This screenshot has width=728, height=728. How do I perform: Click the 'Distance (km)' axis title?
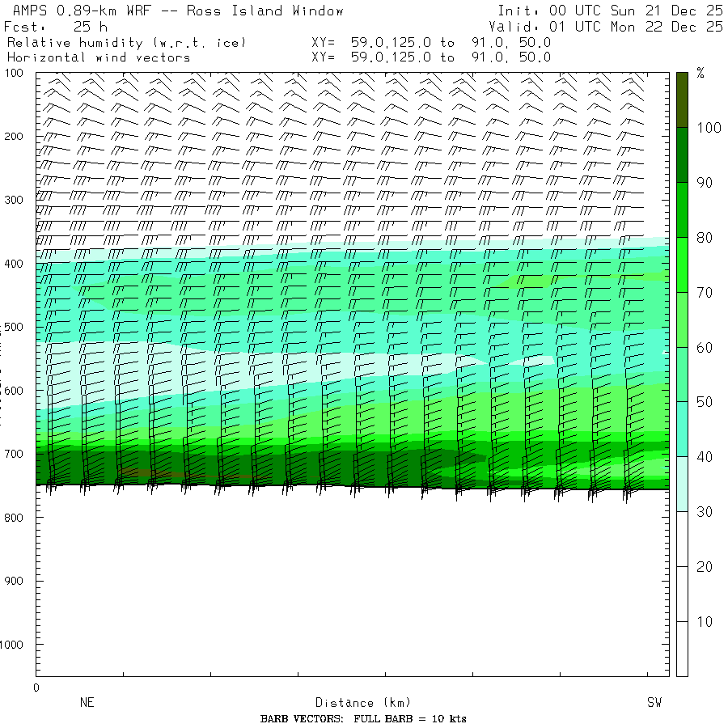tap(363, 702)
